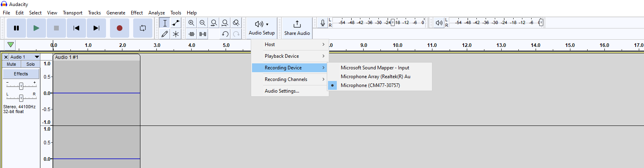Open the Audio 1 track dropdown menu

click(x=25, y=57)
